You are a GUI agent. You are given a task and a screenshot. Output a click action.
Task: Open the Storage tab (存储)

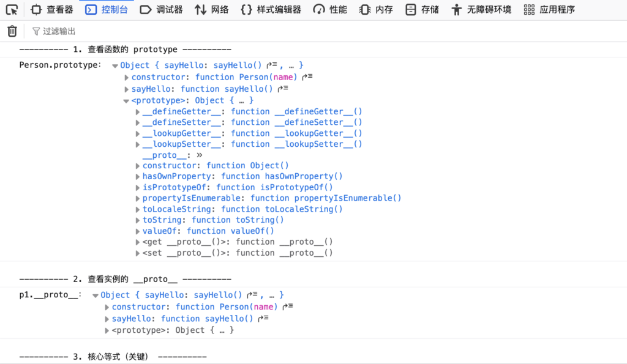(x=422, y=9)
